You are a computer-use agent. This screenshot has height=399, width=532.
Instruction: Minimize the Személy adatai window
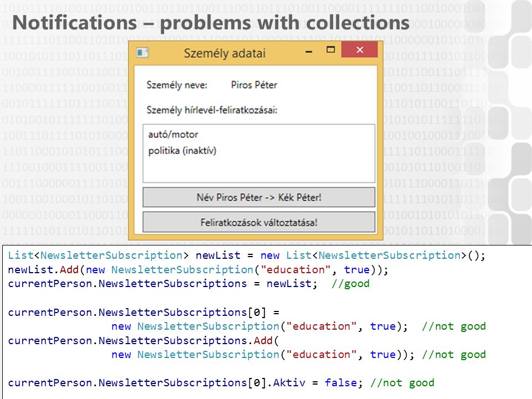pyautogui.click(x=309, y=51)
